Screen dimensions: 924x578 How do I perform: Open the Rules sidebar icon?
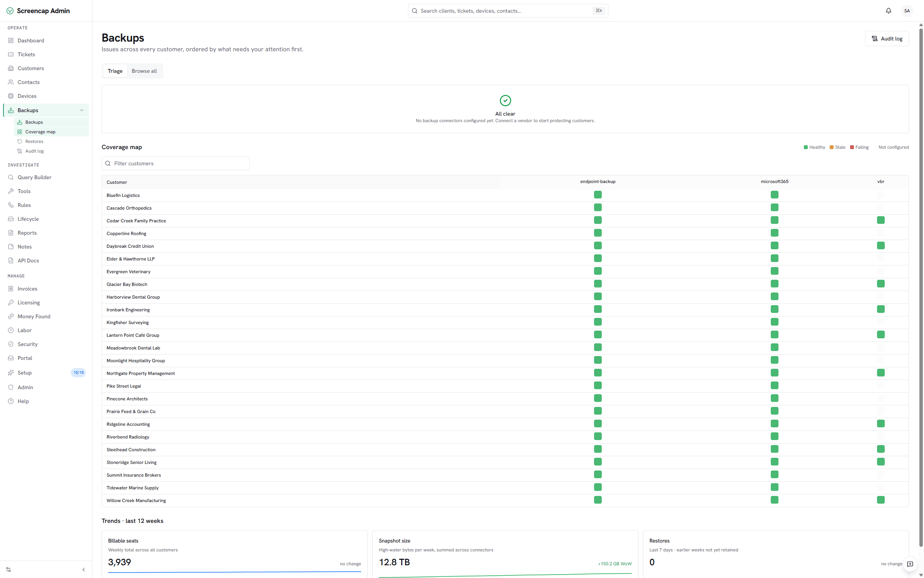coord(11,205)
